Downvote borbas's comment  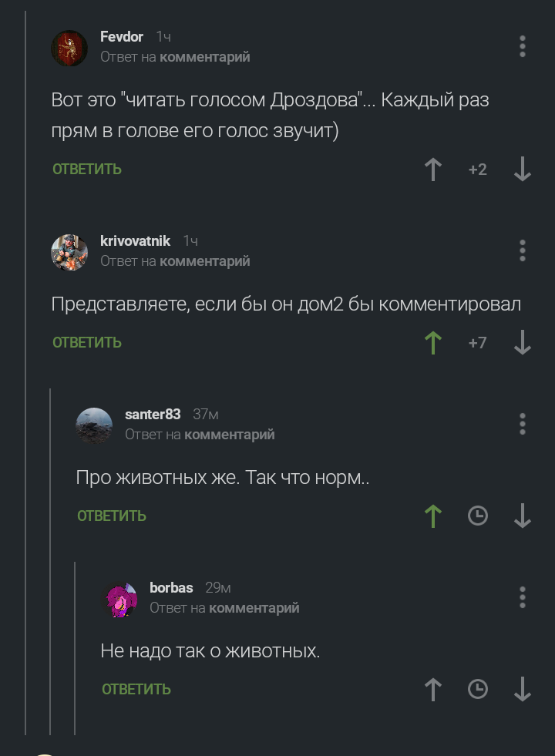[522, 690]
